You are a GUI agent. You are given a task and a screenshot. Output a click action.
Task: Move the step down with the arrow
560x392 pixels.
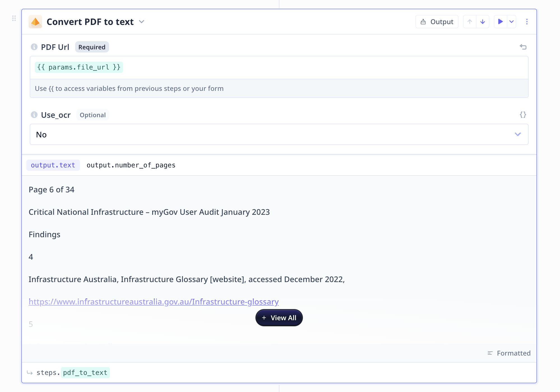click(x=483, y=22)
